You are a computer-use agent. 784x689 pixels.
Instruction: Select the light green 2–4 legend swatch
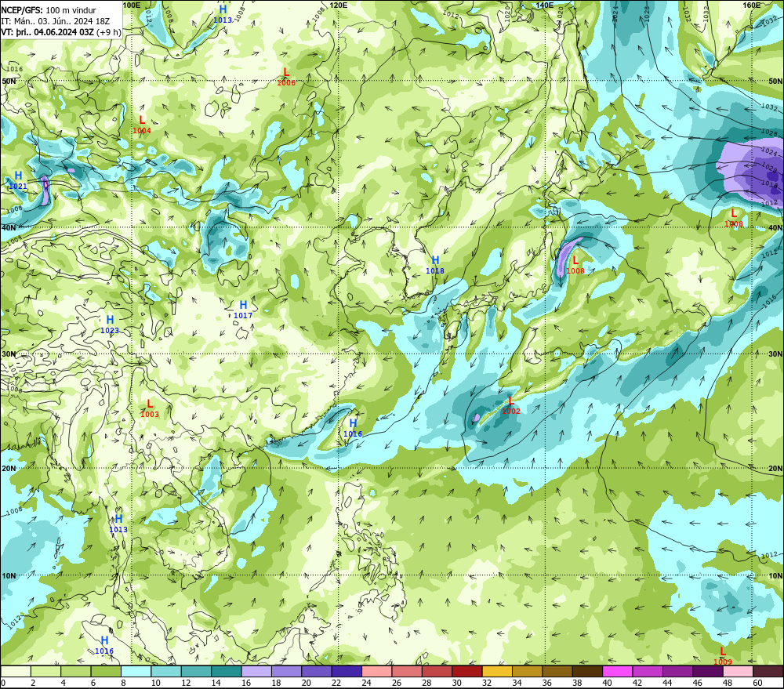point(46,672)
